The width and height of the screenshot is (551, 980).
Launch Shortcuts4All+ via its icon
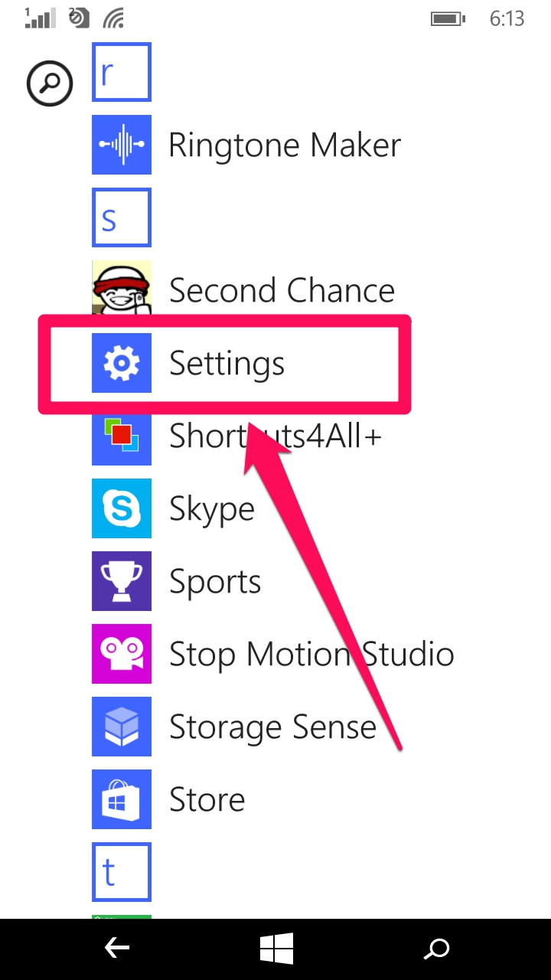pyautogui.click(x=122, y=436)
